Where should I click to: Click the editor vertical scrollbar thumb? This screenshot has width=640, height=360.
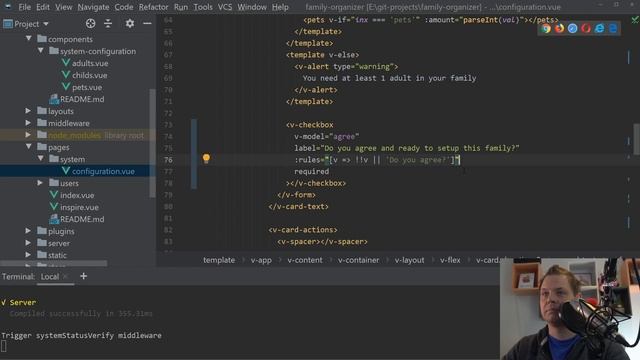point(637,140)
